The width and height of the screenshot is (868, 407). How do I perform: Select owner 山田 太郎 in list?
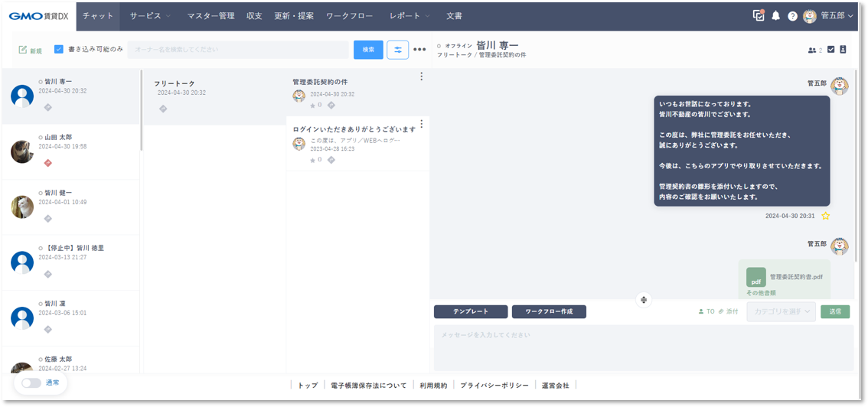pyautogui.click(x=71, y=152)
